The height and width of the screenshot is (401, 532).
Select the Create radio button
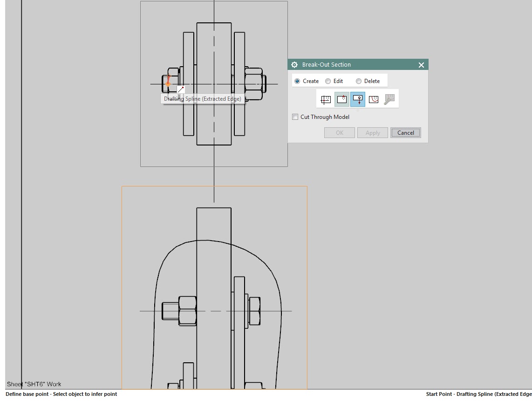click(297, 81)
